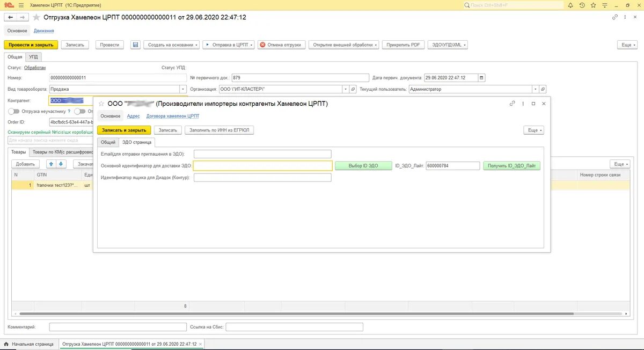Switch to the УПД tab
The image size is (644, 350).
click(x=33, y=56)
